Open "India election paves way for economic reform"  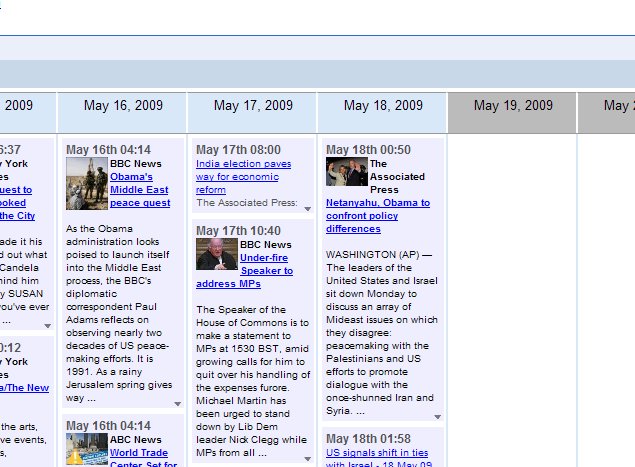click(243, 176)
